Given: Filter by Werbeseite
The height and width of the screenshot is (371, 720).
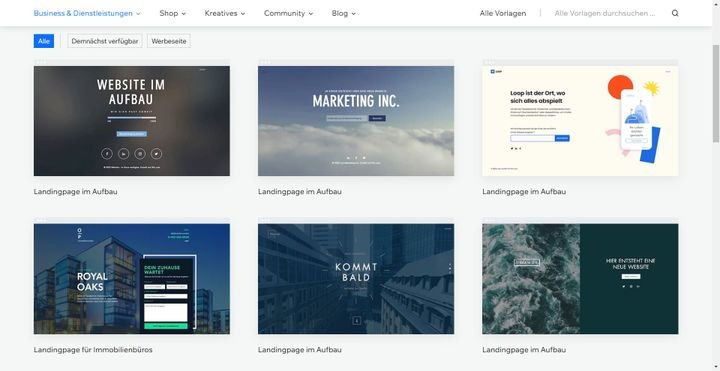Looking at the screenshot, I should coord(169,41).
